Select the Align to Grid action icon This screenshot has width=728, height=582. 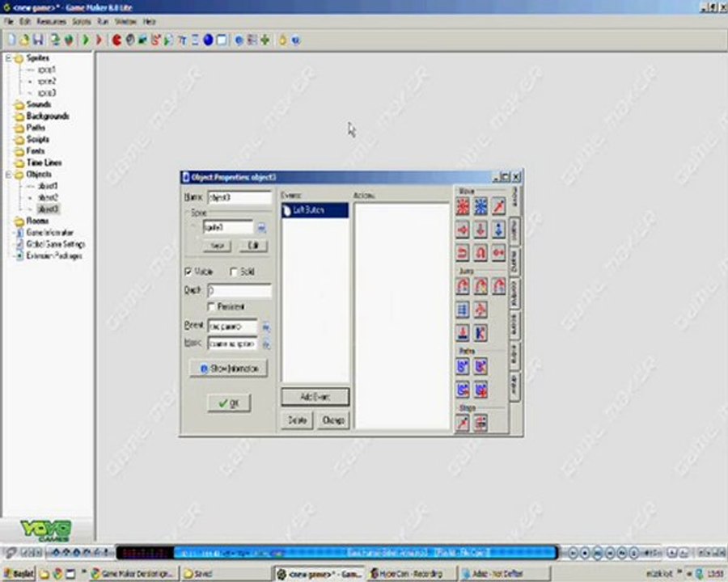coord(463,309)
